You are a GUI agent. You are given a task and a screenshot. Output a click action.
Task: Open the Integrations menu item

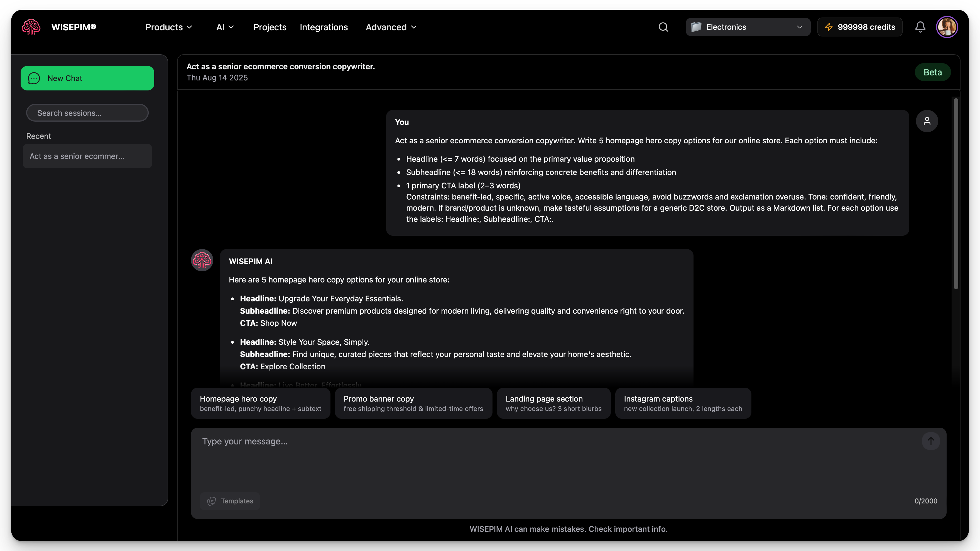[x=323, y=27]
